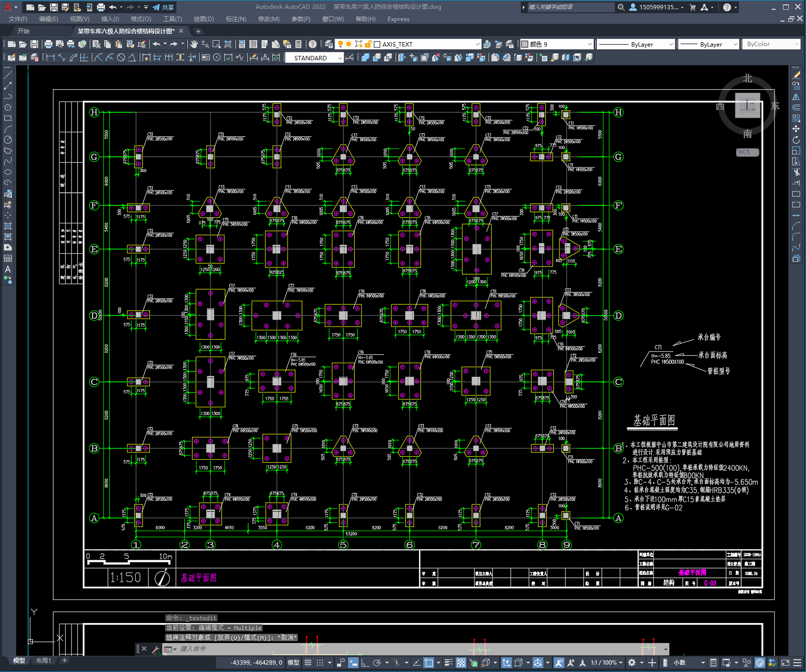Click the search magnifier icon in title bar

621,7
